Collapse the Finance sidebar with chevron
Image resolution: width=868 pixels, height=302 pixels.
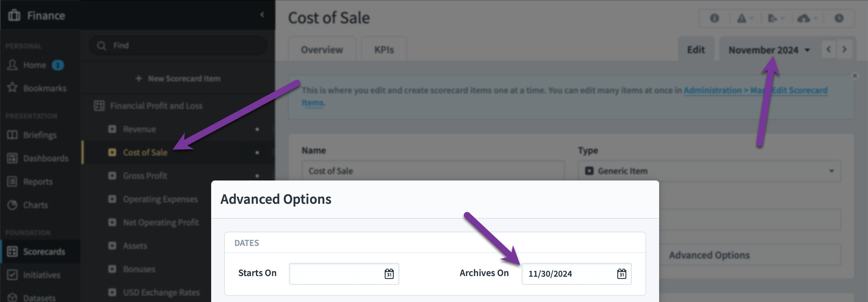pyautogui.click(x=262, y=15)
